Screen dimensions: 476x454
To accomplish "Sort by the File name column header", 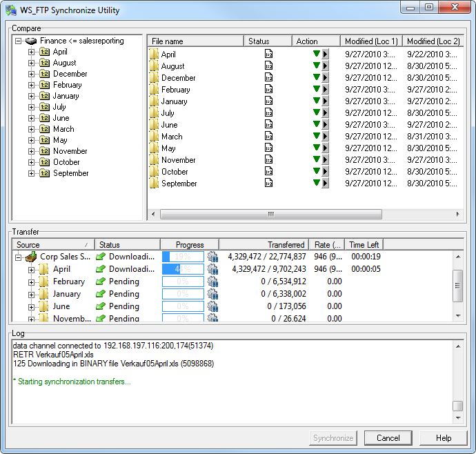I will coord(195,41).
